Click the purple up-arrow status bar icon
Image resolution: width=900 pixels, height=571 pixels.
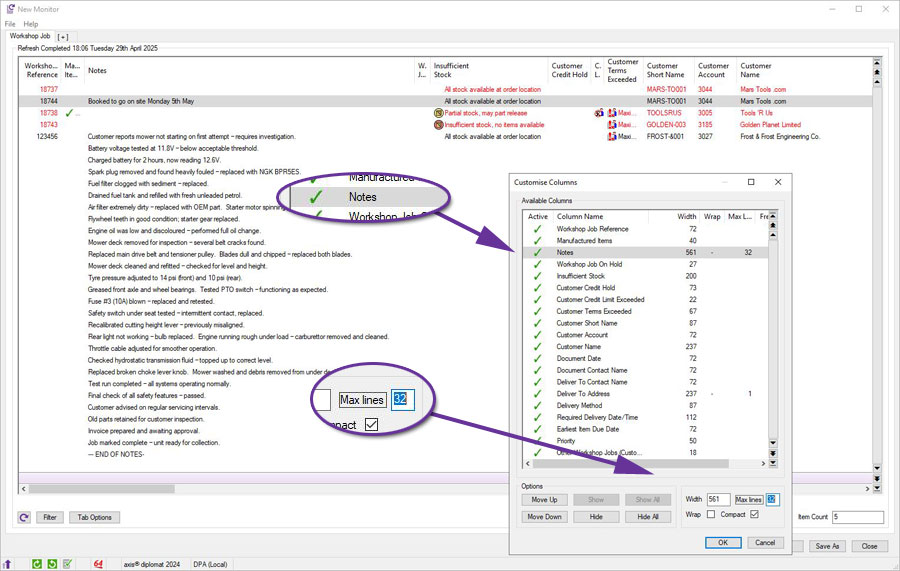(x=9, y=564)
